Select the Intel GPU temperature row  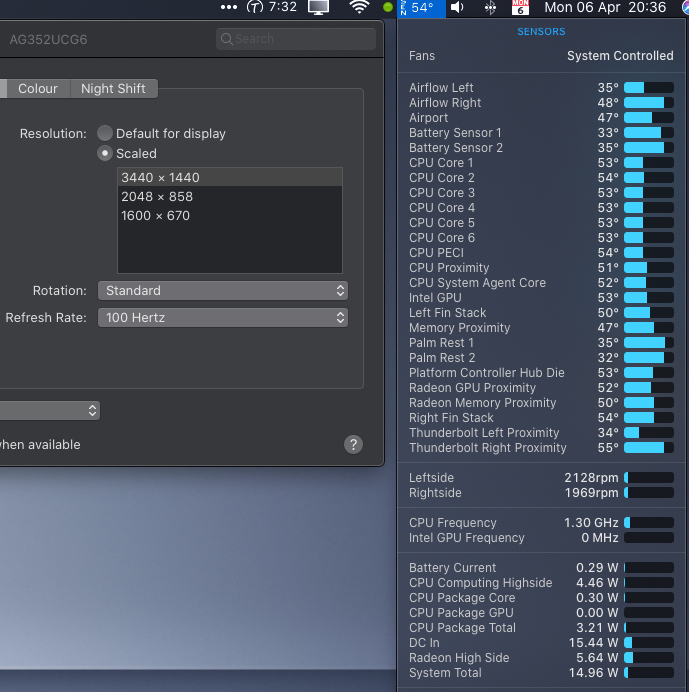(541, 298)
